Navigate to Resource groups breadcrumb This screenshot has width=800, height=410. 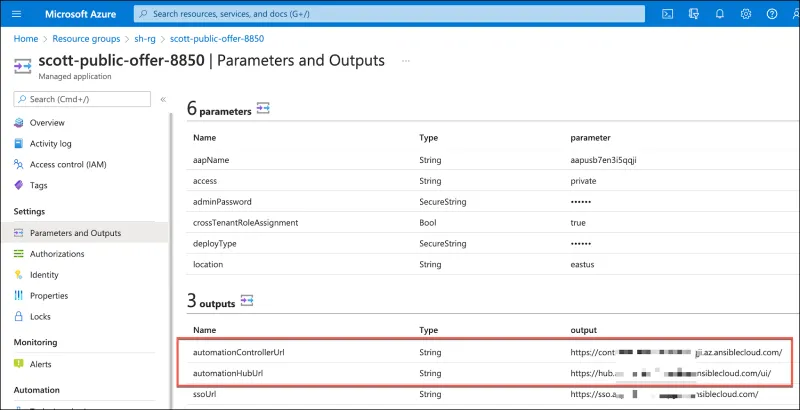(x=86, y=37)
